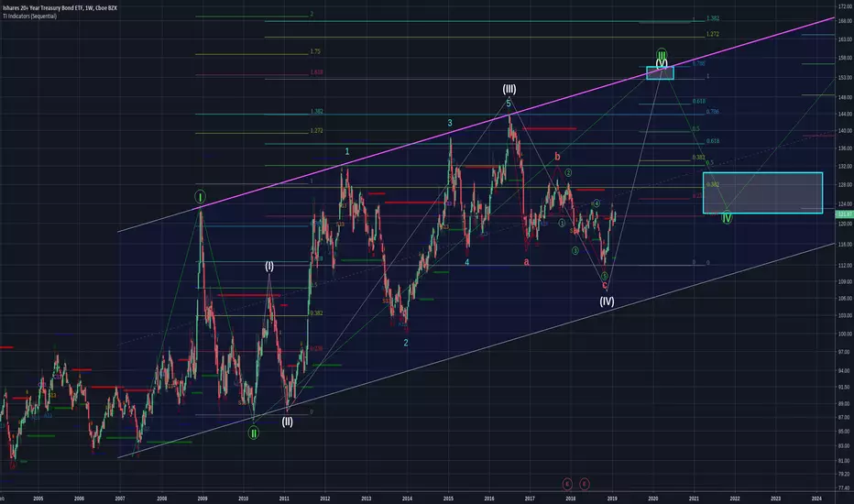Click the white (IV) wave label

coord(607,301)
